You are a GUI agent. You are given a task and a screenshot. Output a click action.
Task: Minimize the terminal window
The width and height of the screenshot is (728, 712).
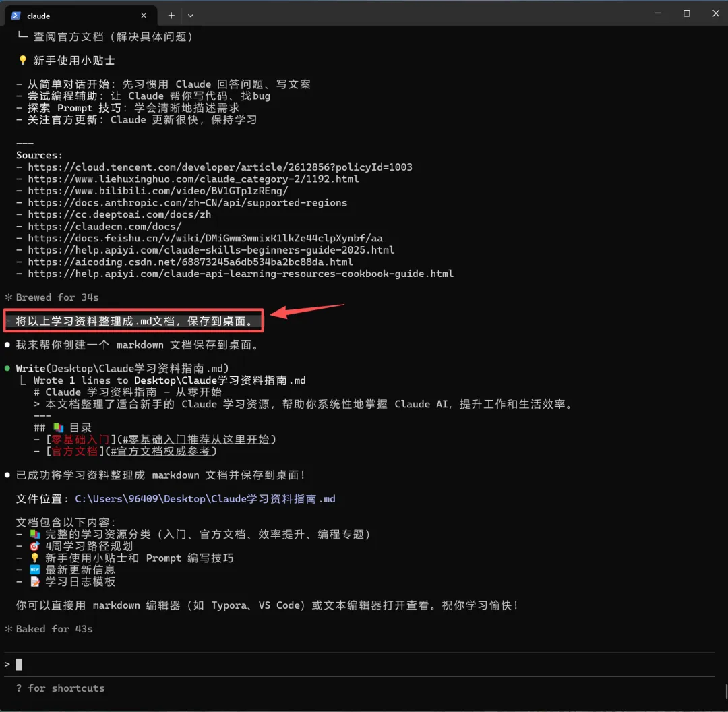[657, 13]
